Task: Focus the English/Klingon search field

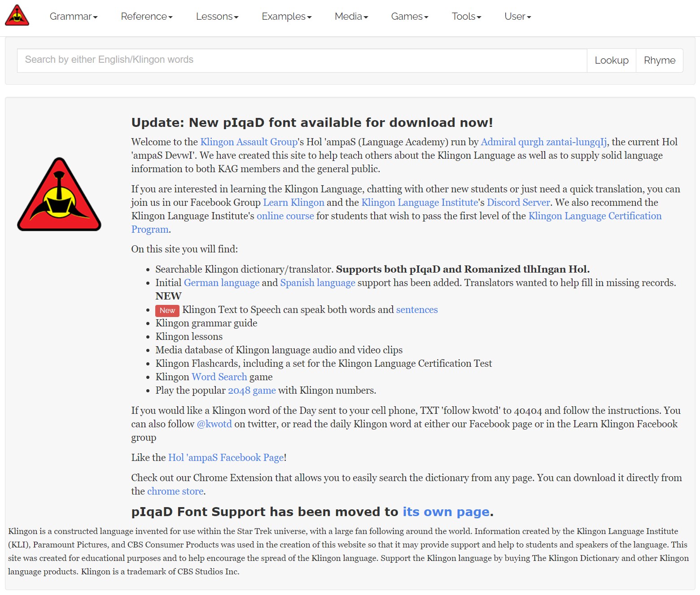Action: [302, 60]
